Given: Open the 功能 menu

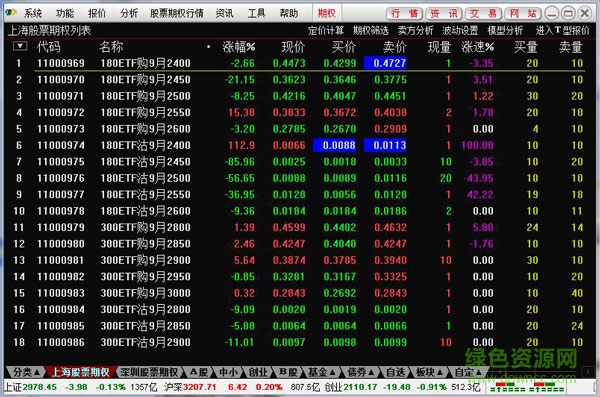Looking at the screenshot, I should coord(65,14).
